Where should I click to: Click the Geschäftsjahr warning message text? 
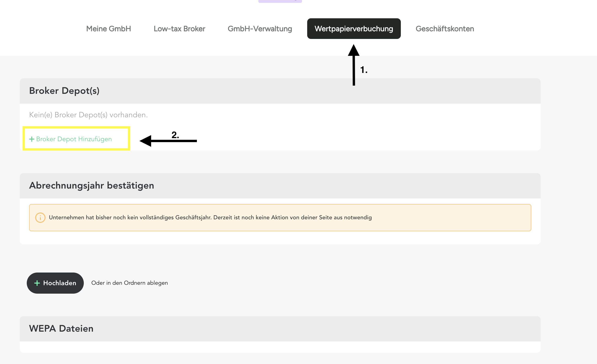pos(210,217)
